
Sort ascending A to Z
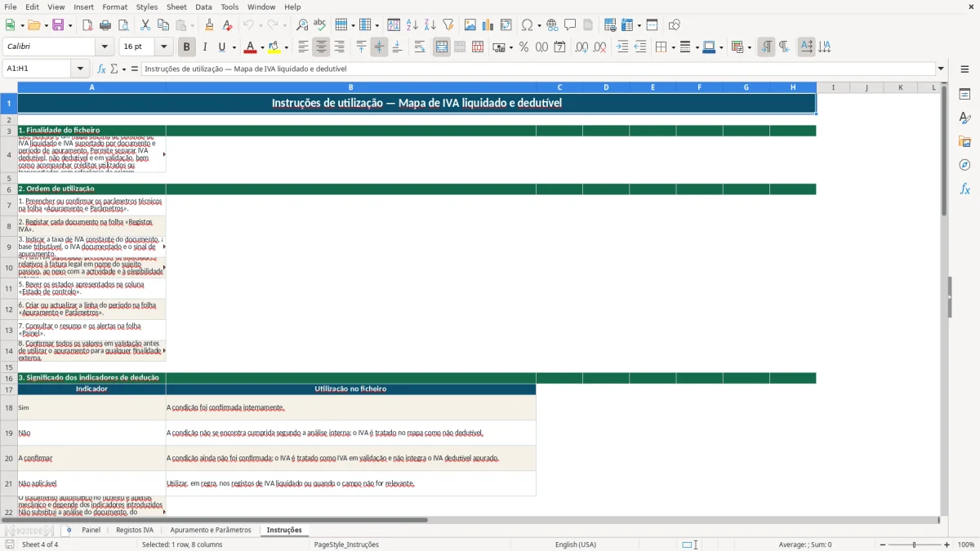(x=412, y=25)
